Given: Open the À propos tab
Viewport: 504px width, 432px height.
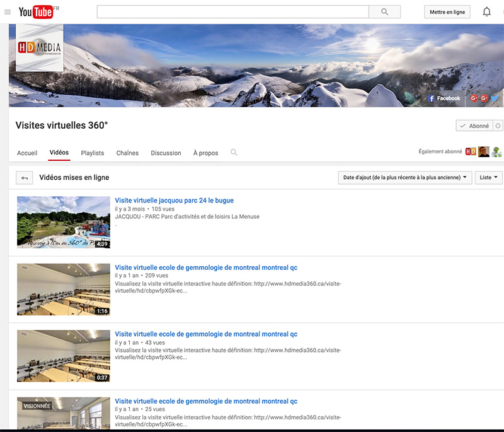Looking at the screenshot, I should pos(205,153).
